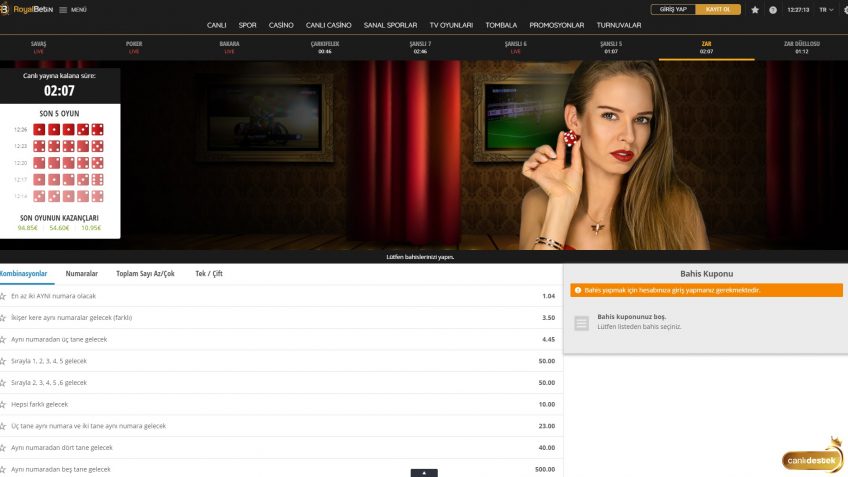The width and height of the screenshot is (848, 477).
Task: Switch to the Tek / Çift tab
Action: (209, 274)
